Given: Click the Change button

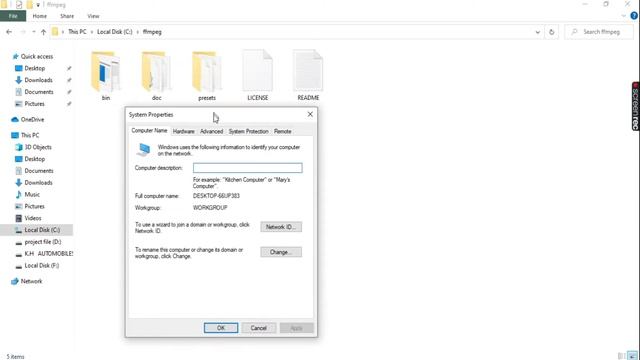Looking at the screenshot, I should pyautogui.click(x=281, y=252).
